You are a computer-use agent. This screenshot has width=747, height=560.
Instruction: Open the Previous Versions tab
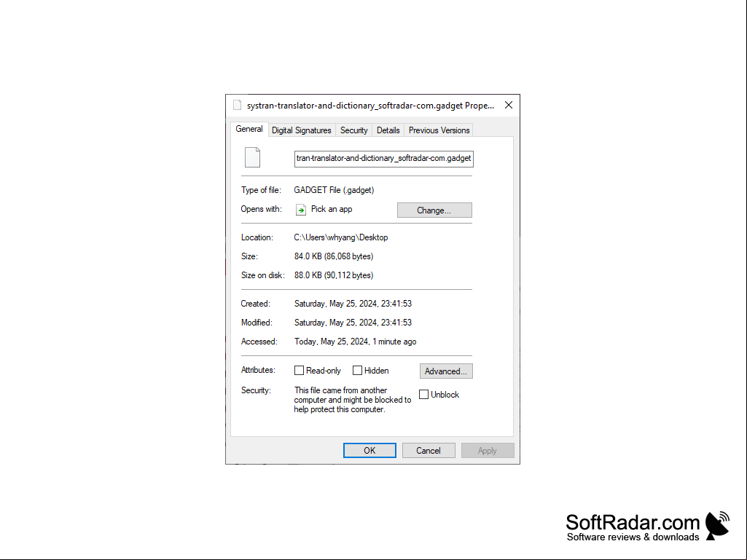tap(439, 130)
